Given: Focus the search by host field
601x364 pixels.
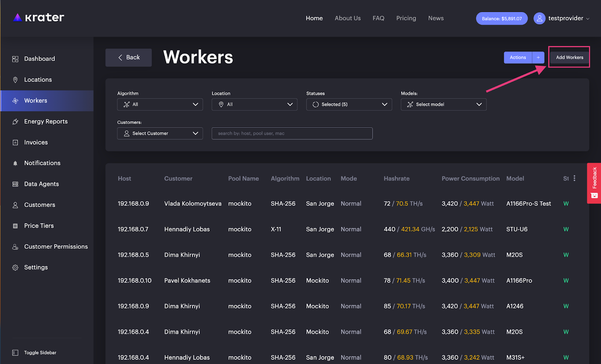Looking at the screenshot, I should pos(292,133).
